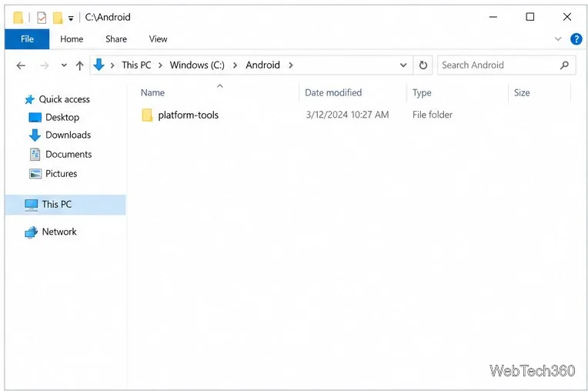Click This PC in the address bar
588x391 pixels.
point(136,65)
